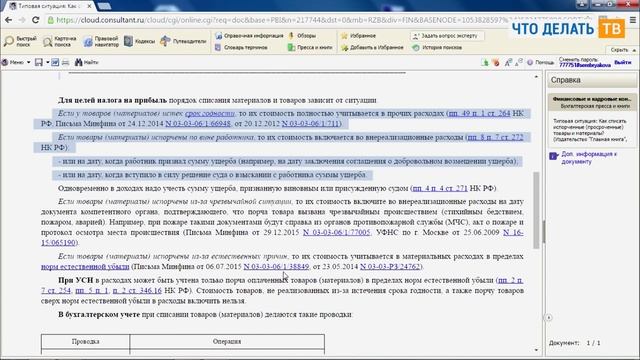Decrease font size icon
Viewport: 640px width, 360px height.
tap(518, 62)
